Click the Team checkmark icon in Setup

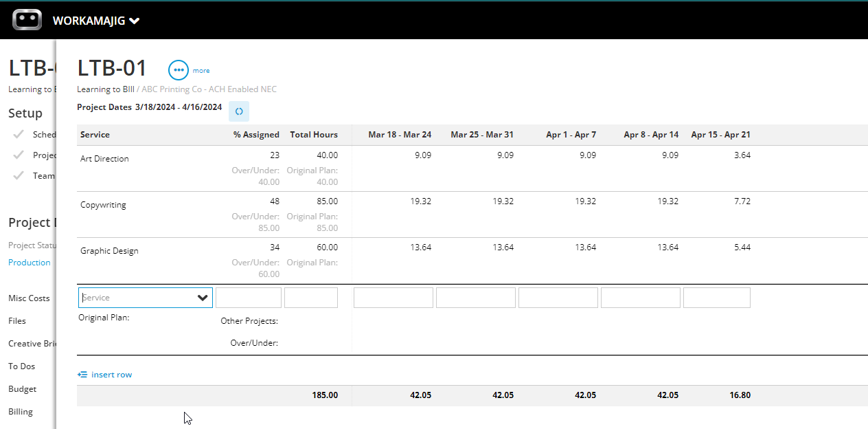click(x=19, y=175)
